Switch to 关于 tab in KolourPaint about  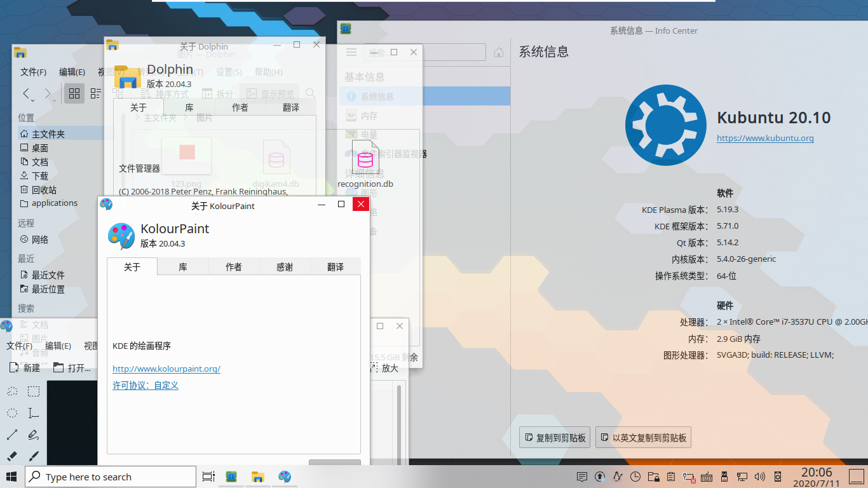(132, 267)
